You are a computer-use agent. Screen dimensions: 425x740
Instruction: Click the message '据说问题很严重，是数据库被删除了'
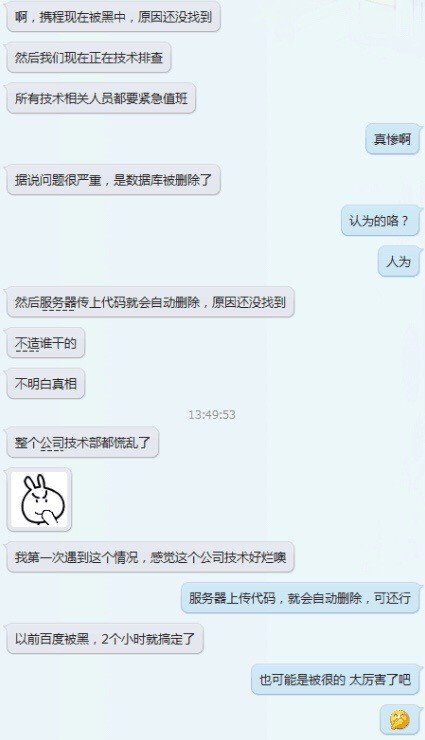point(113,180)
